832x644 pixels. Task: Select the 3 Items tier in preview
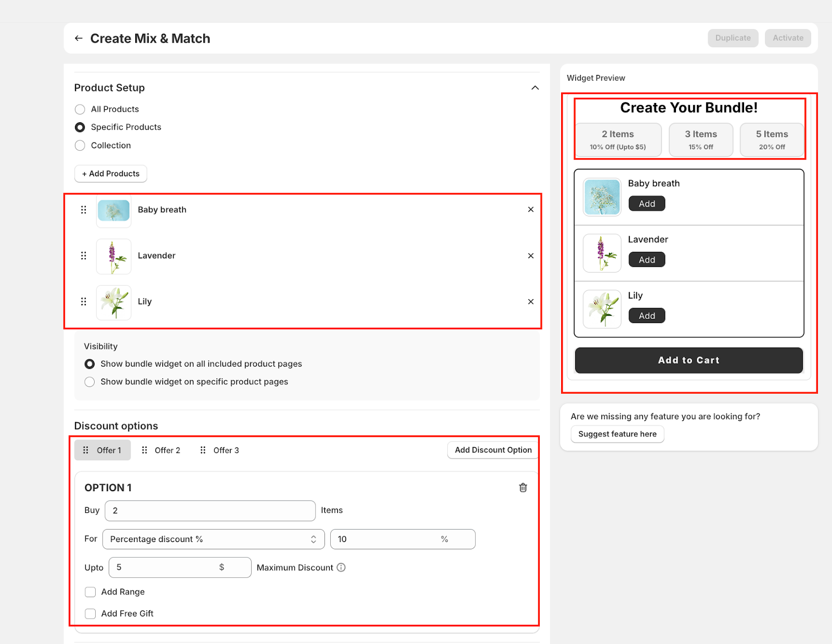point(700,140)
